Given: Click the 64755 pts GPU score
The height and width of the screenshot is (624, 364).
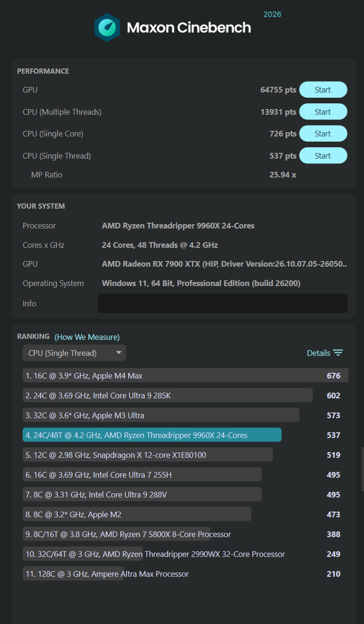Looking at the screenshot, I should tap(278, 90).
